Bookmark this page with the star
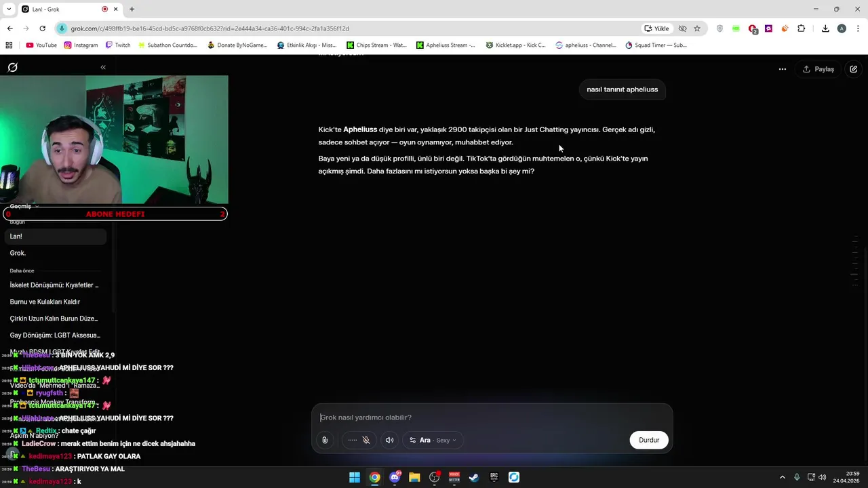 click(697, 28)
